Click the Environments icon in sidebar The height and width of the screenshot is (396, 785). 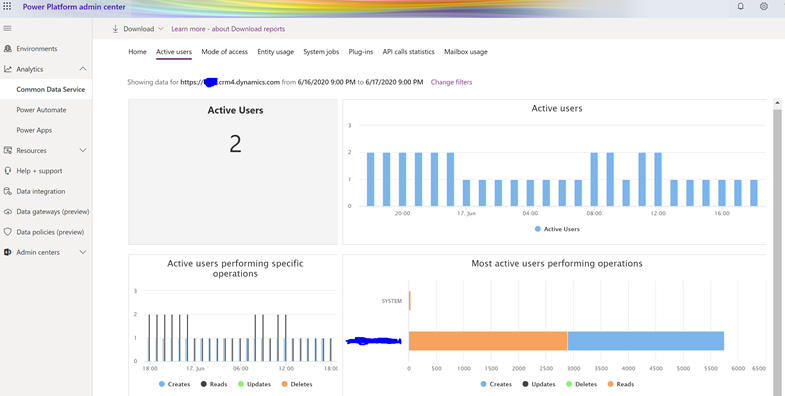(x=8, y=49)
